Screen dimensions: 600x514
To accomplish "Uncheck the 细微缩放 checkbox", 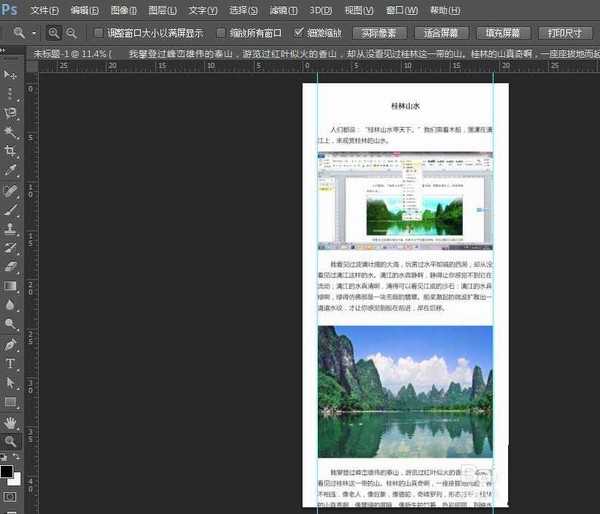I will [x=299, y=33].
